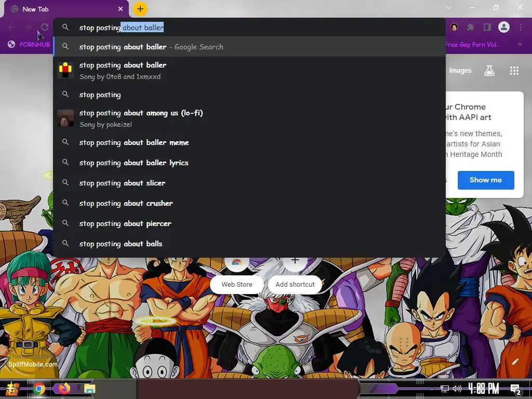Click the 4:08 PM clock
This screenshot has height=399, width=532.
tap(484, 389)
